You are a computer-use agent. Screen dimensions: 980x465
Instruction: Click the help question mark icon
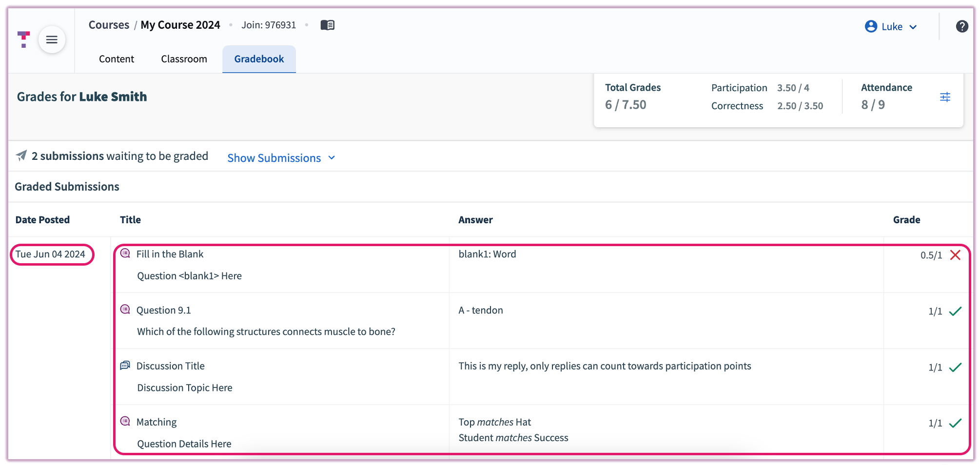click(x=961, y=26)
